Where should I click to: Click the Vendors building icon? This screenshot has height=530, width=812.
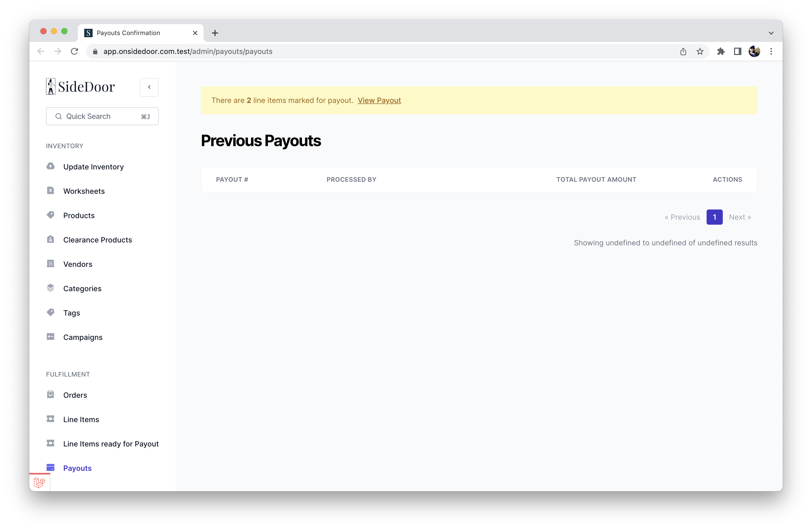(50, 264)
